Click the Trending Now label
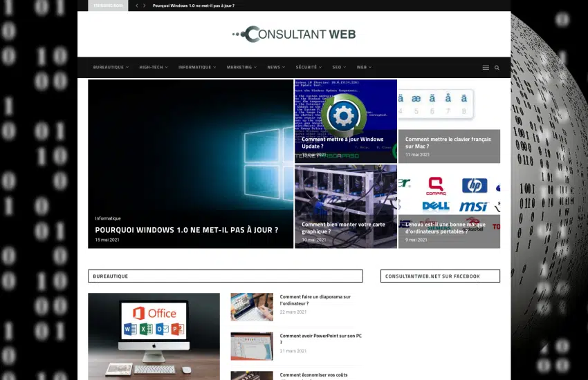The height and width of the screenshot is (380, 588). [x=108, y=6]
